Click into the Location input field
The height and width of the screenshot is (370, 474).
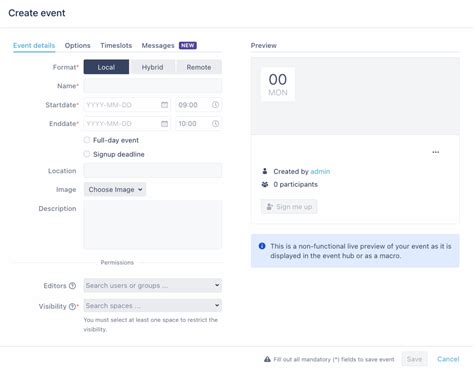pos(153,171)
